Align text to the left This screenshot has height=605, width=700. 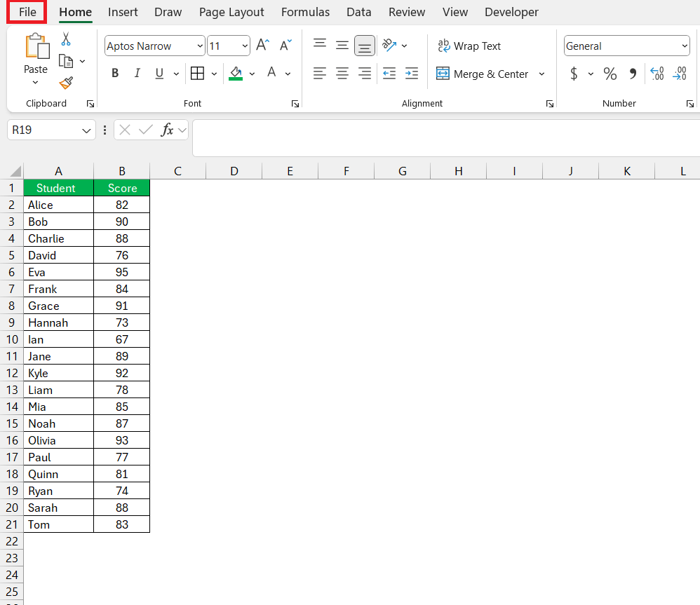point(320,73)
